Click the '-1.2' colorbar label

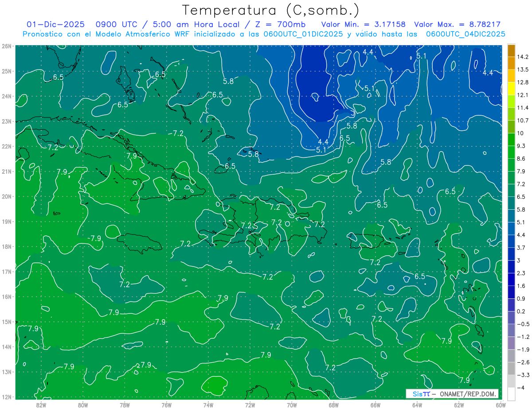pyautogui.click(x=523, y=337)
